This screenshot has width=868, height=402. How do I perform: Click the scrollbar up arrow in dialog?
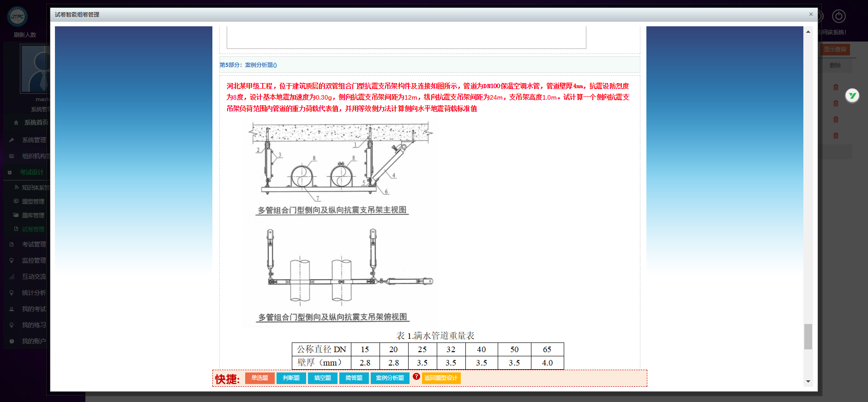(x=808, y=32)
